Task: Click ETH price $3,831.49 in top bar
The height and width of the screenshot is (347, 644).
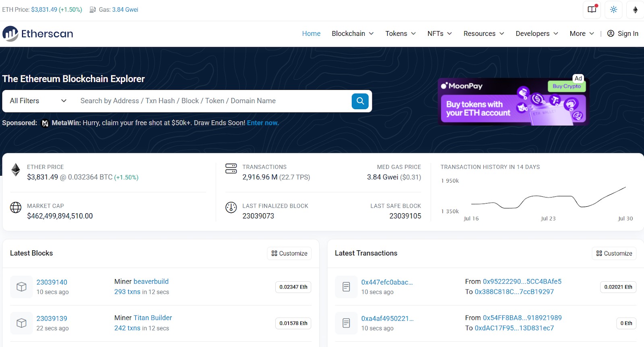Action: pos(44,10)
